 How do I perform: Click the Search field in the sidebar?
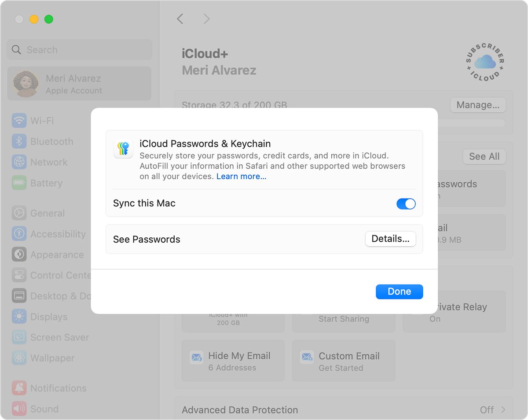[x=79, y=49]
